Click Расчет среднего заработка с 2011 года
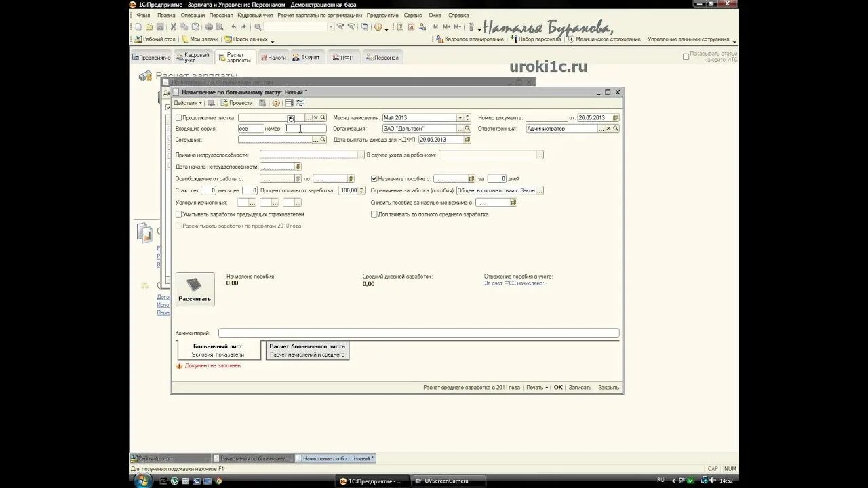 click(x=471, y=388)
